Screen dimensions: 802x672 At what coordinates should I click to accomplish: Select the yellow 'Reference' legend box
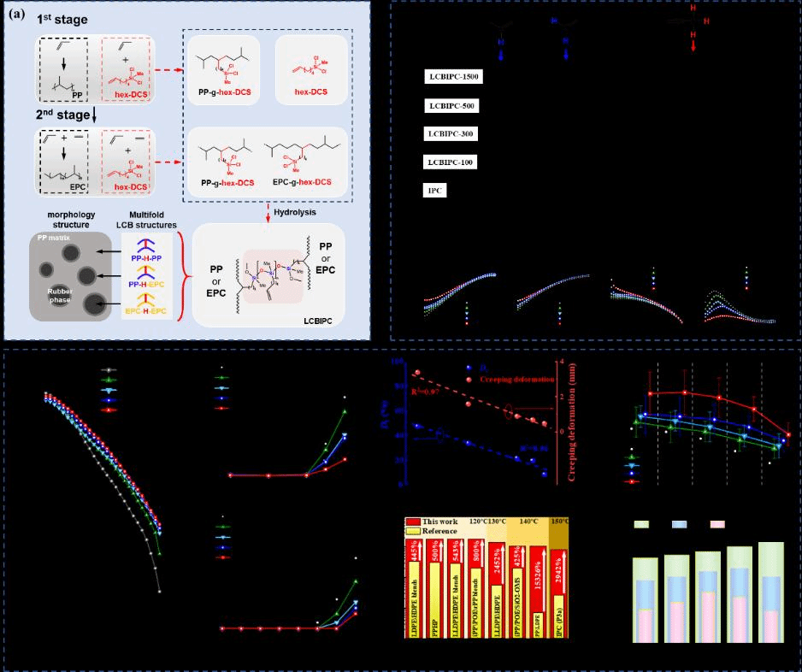(414, 531)
